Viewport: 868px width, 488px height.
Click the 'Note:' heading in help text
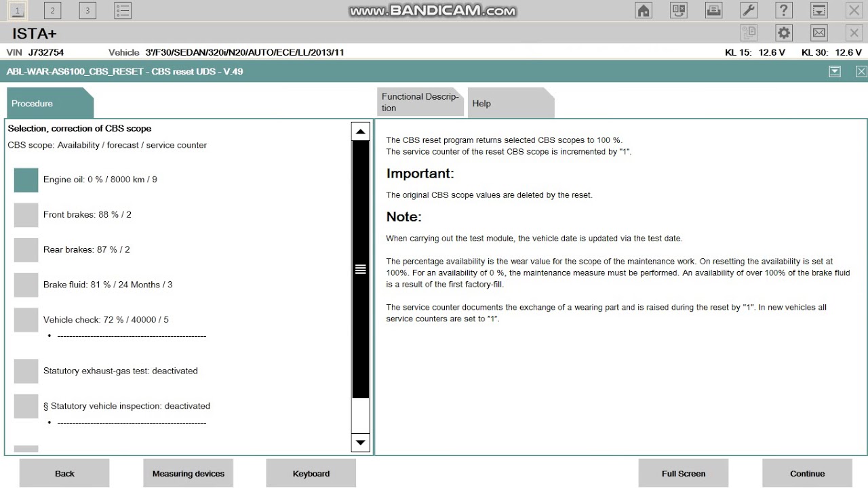(404, 217)
